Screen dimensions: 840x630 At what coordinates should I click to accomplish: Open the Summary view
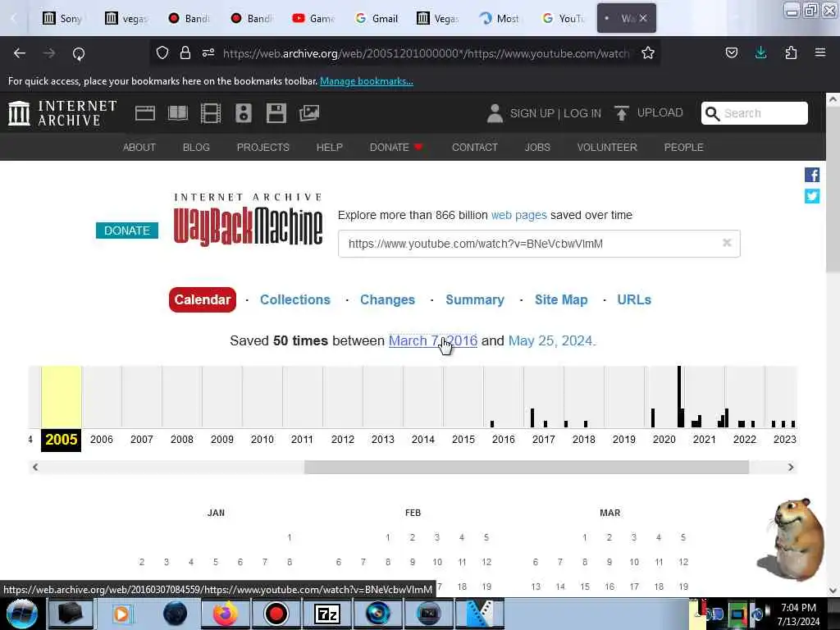pos(475,299)
